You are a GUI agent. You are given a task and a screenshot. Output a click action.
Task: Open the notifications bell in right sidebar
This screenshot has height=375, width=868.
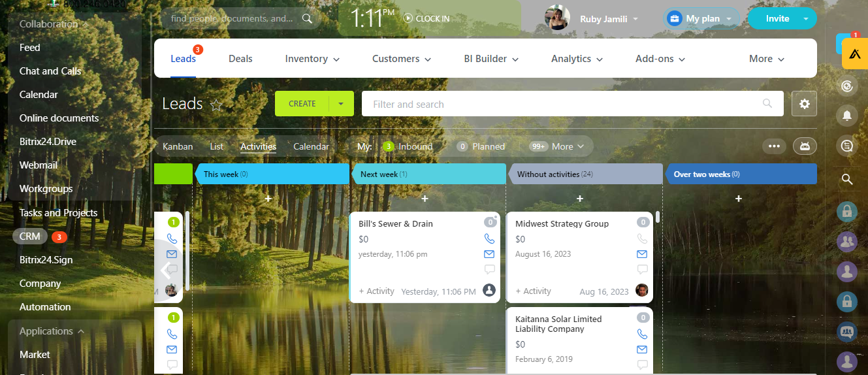click(x=847, y=116)
